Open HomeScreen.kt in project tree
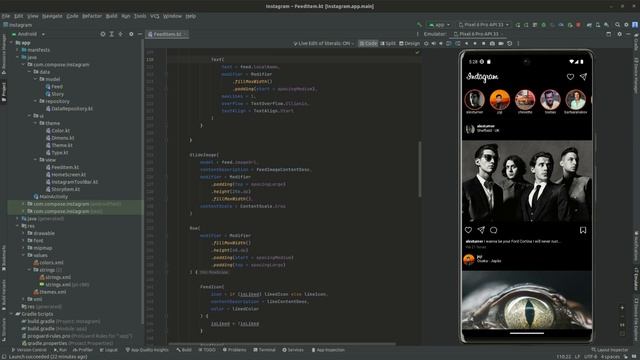 point(65,175)
